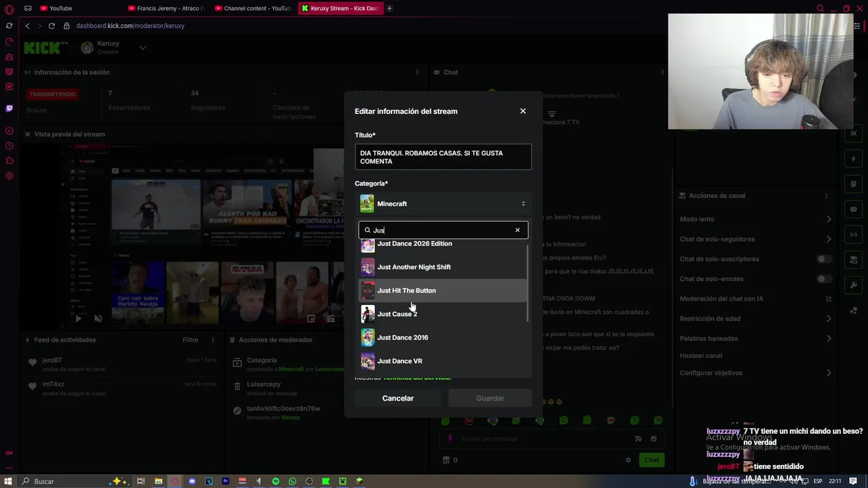Expand Configurar objetivos
Screen dimensions: 868x488
click(829, 373)
